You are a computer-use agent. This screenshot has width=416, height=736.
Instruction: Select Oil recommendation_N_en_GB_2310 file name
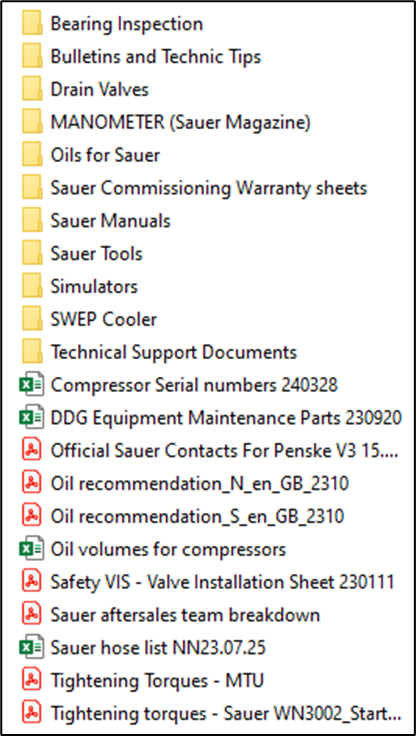point(200,484)
